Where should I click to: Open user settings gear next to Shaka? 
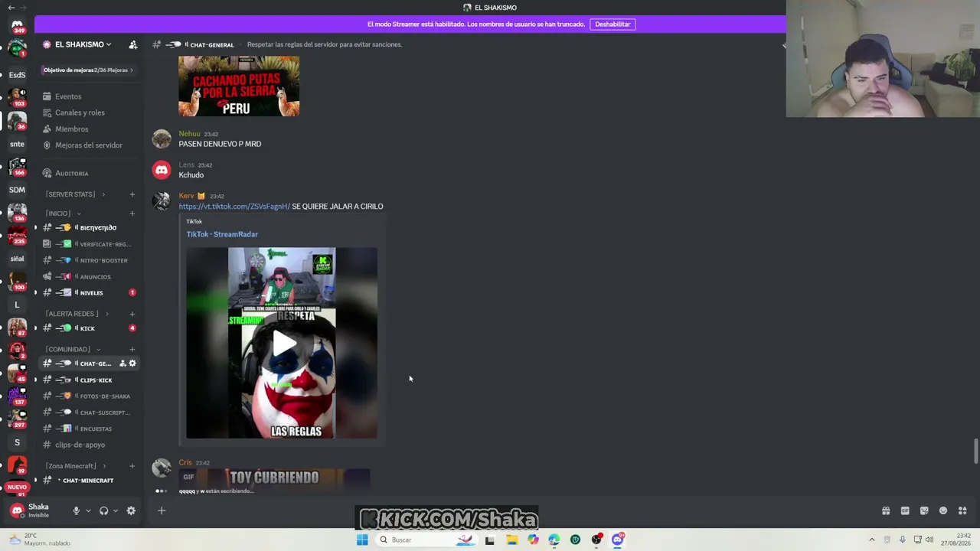pos(131,510)
